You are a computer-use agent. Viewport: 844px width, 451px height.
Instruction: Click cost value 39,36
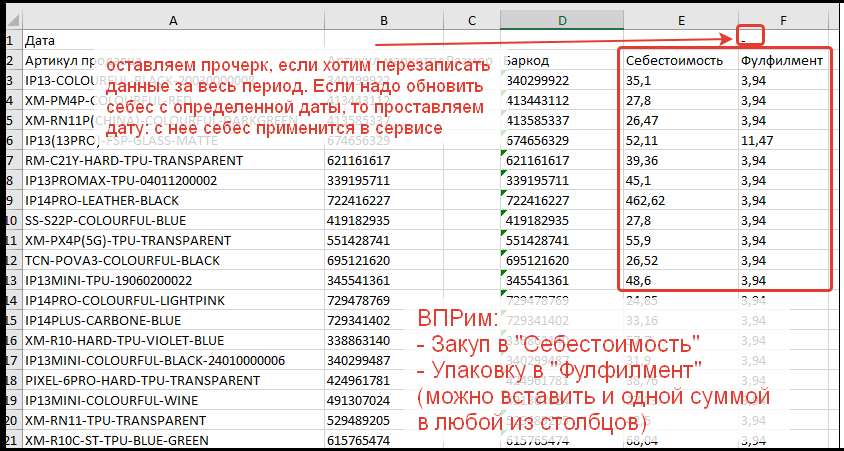pyautogui.click(x=681, y=160)
